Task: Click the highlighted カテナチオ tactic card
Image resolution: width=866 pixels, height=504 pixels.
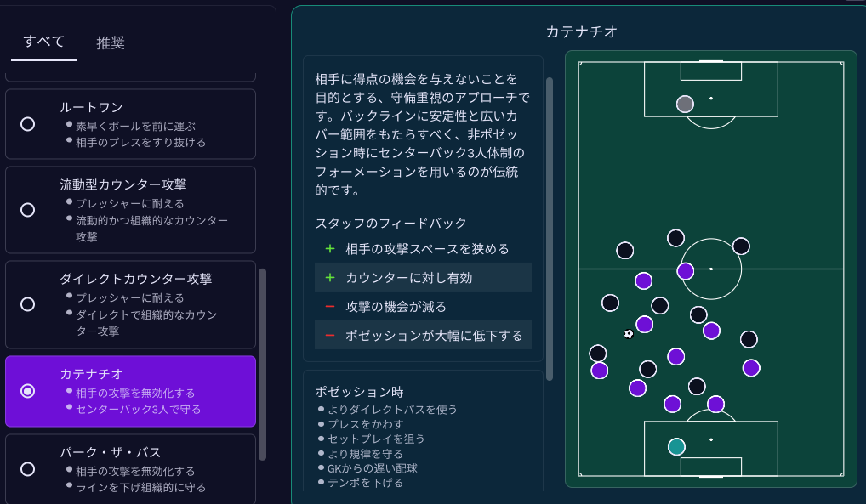Action: (x=129, y=391)
